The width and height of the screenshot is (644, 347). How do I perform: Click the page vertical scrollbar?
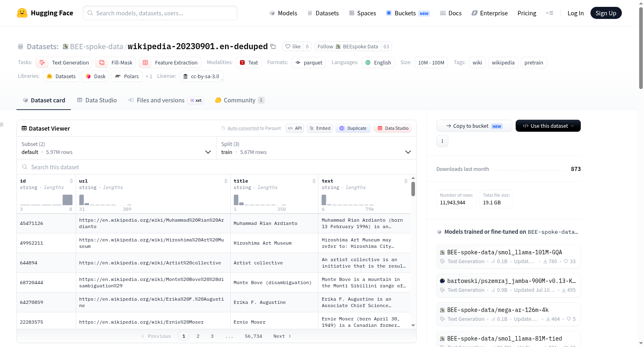pyautogui.click(x=641, y=48)
